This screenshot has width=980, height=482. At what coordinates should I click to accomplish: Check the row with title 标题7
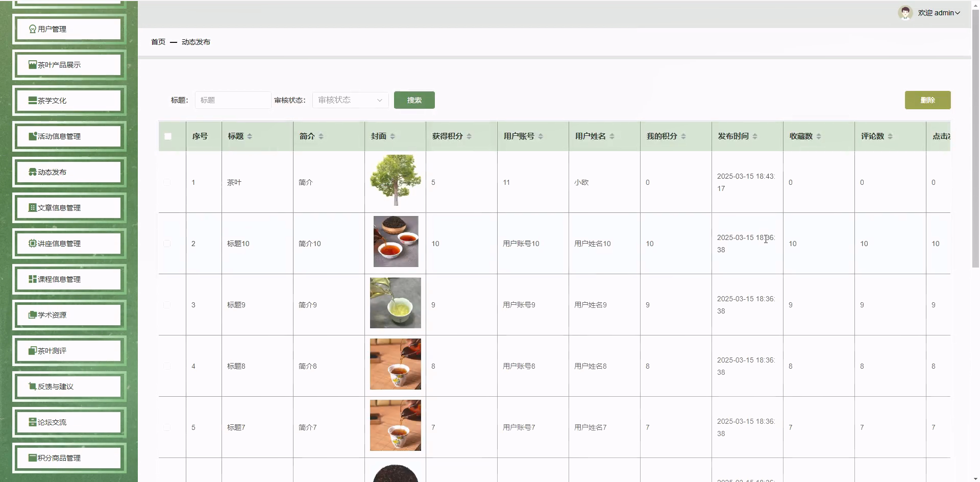[x=167, y=427]
